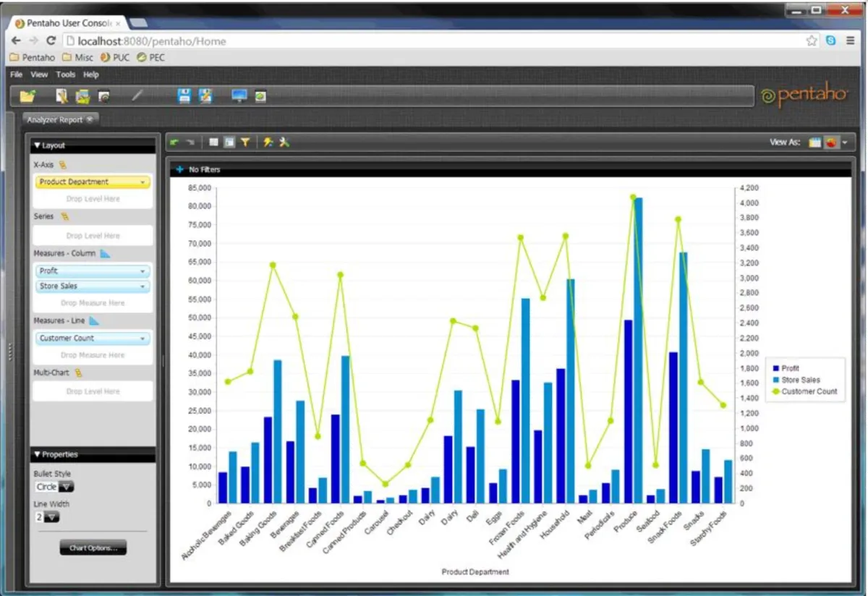
Task: Click the Profit legend color swatch
Action: tap(776, 368)
